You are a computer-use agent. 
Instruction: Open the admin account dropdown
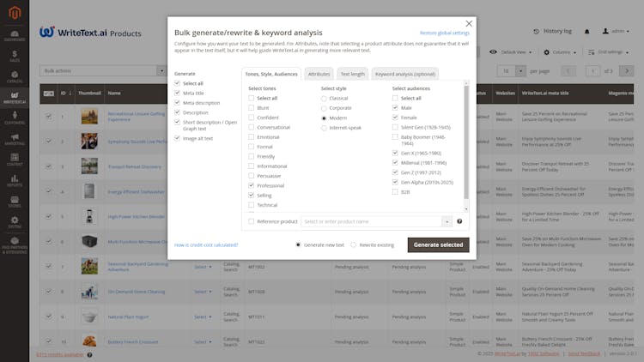click(616, 31)
